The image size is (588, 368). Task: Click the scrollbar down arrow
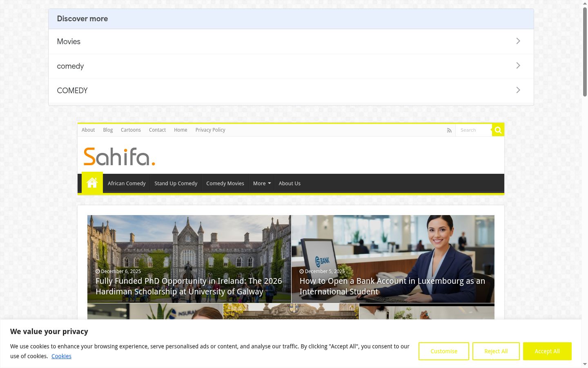tap(585, 364)
